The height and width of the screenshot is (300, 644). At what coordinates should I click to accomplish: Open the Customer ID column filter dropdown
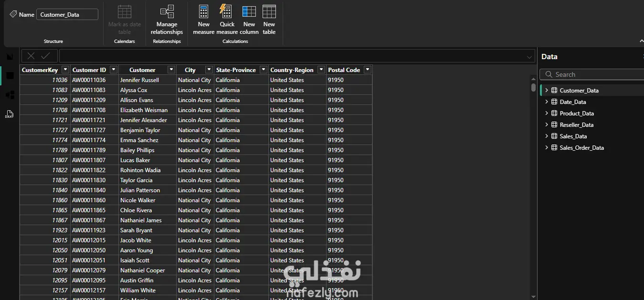(x=113, y=70)
